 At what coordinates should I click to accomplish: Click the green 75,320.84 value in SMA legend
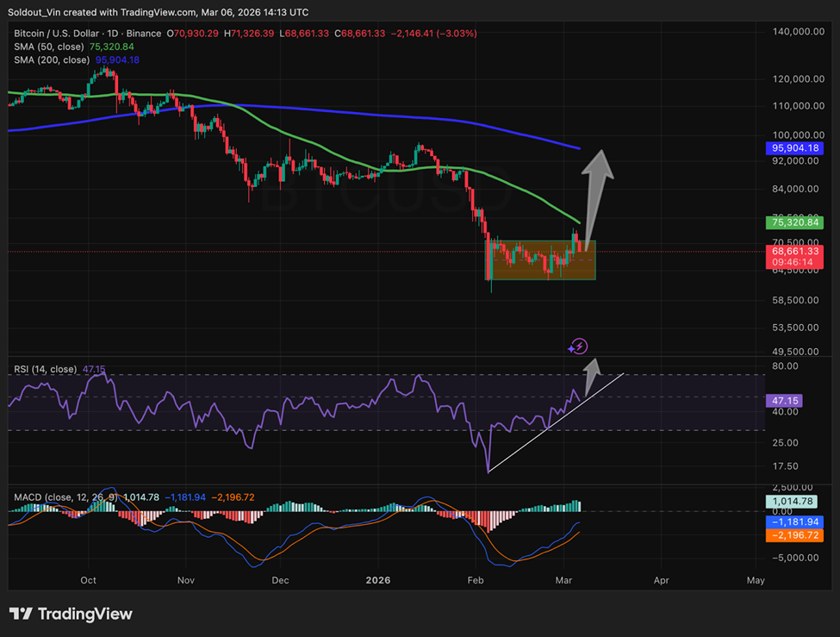111,47
